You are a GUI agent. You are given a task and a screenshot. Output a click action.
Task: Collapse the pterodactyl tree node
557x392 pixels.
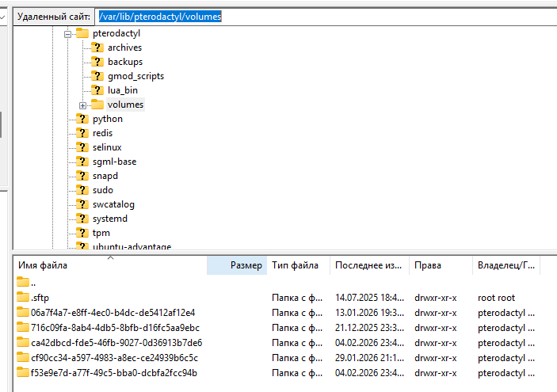68,33
